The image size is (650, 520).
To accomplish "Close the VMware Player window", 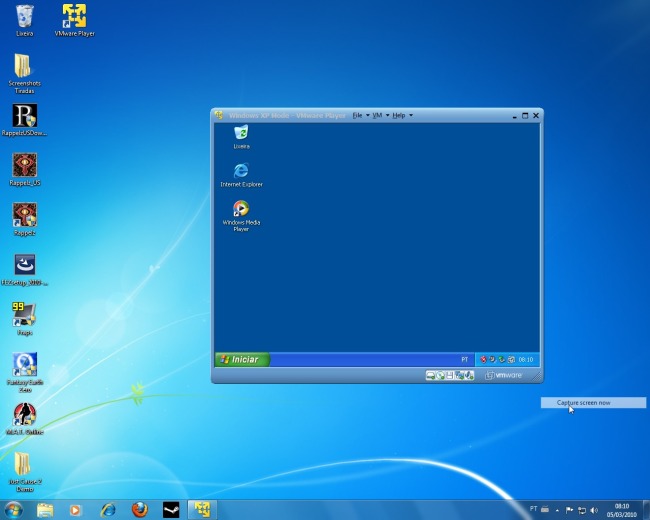I will [x=536, y=116].
